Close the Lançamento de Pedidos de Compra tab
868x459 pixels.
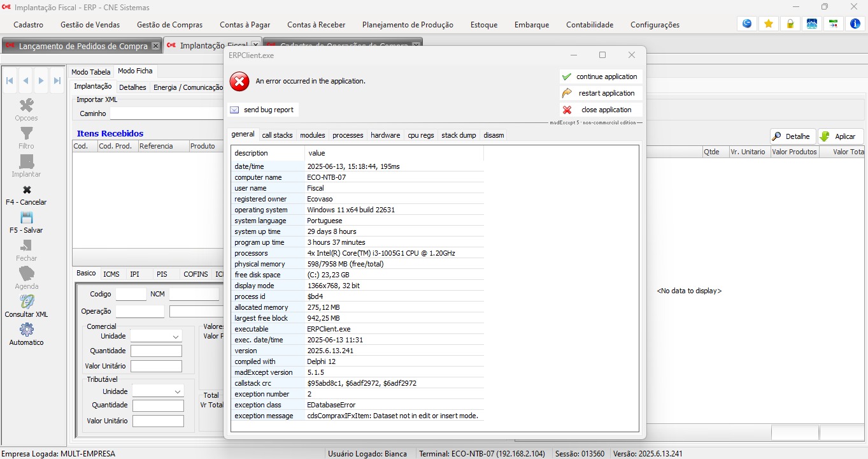(155, 46)
